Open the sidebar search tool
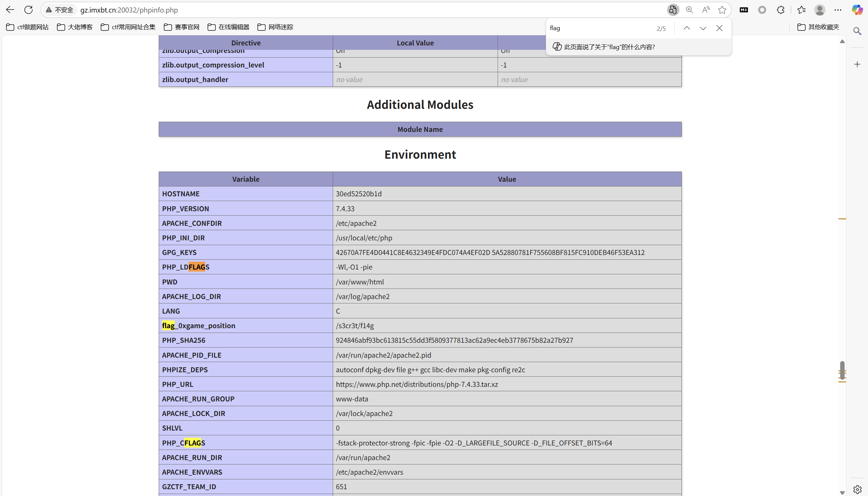Image resolution: width=868 pixels, height=496 pixels. tap(857, 31)
